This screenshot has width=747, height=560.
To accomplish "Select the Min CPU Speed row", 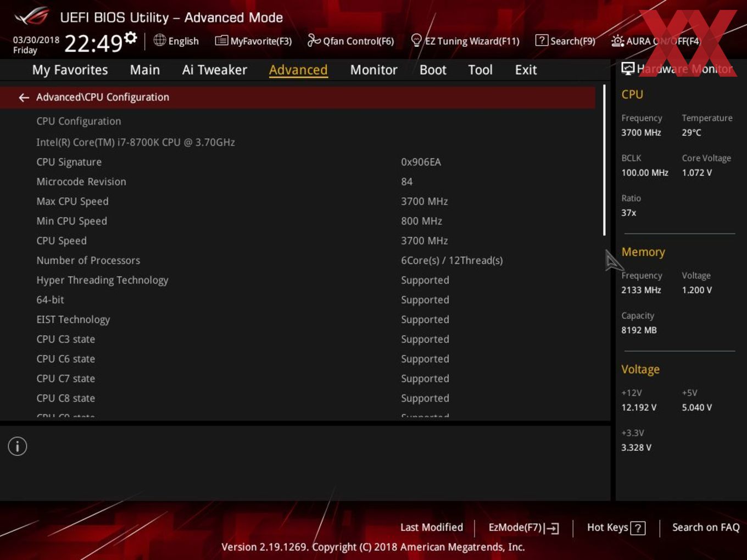I will [297, 221].
